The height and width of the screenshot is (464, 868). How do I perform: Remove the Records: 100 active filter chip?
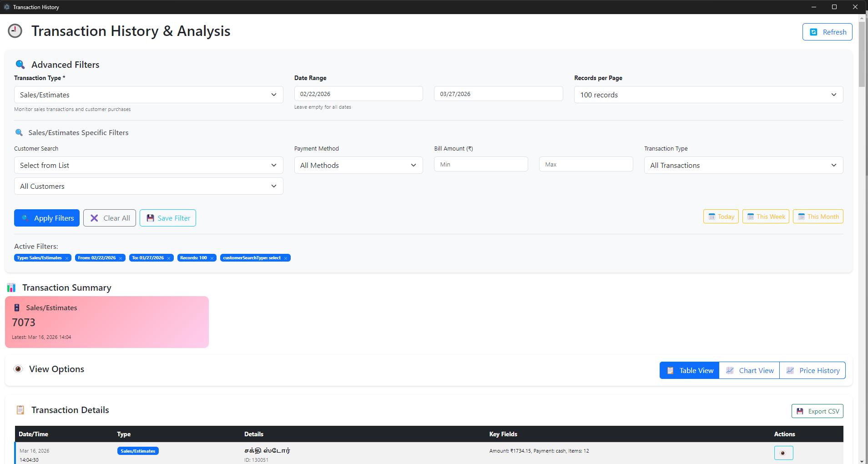pos(212,257)
